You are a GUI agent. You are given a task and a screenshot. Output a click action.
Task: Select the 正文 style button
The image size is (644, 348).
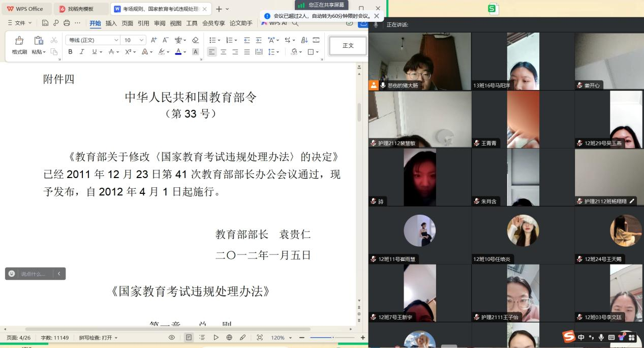point(348,46)
